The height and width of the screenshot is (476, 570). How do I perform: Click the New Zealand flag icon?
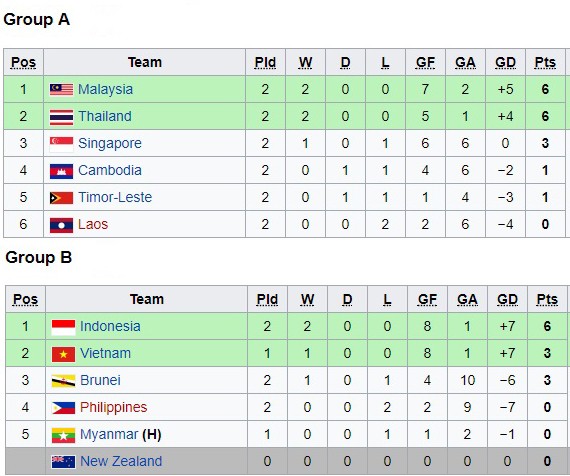pyautogui.click(x=63, y=461)
